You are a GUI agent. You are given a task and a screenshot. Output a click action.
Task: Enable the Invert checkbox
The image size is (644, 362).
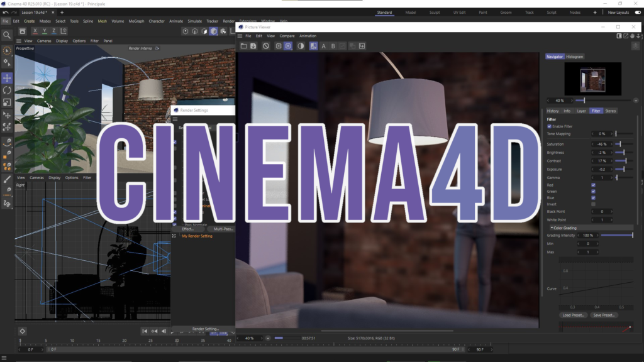(593, 204)
